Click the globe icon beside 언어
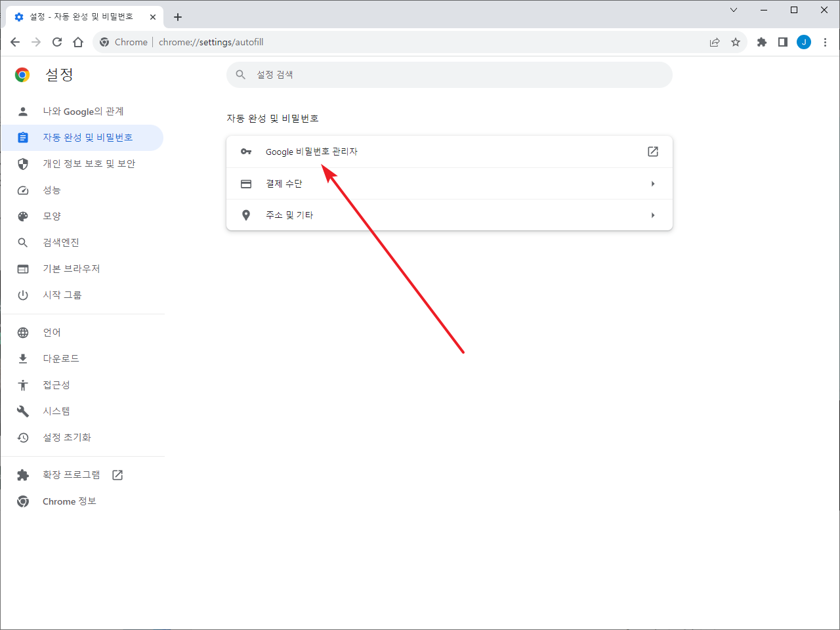The image size is (840, 630). point(23,333)
